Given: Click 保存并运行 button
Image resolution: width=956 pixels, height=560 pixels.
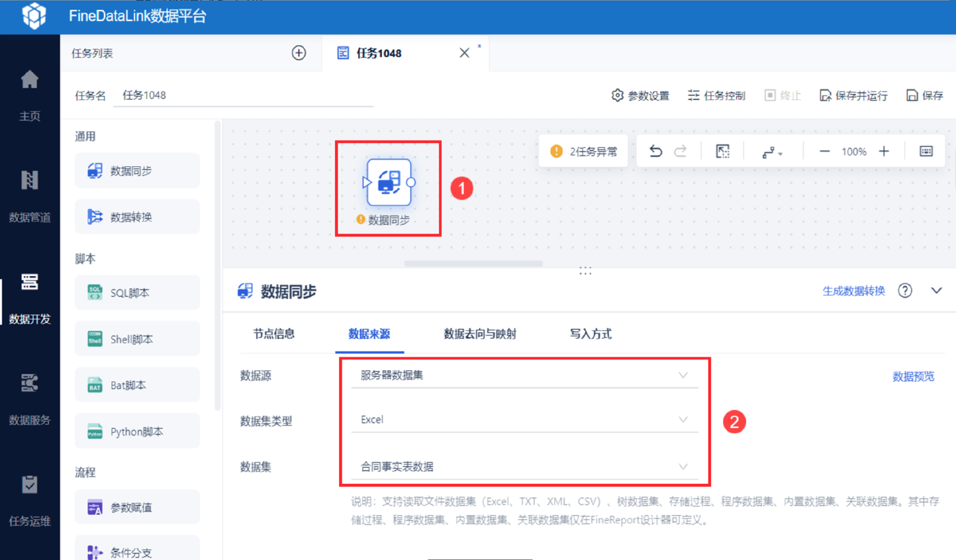Looking at the screenshot, I should coord(854,96).
